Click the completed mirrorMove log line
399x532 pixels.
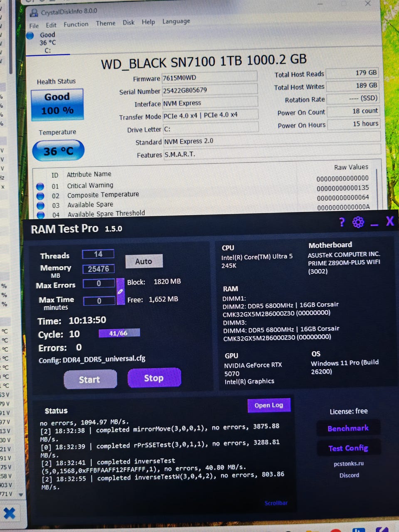160,433
